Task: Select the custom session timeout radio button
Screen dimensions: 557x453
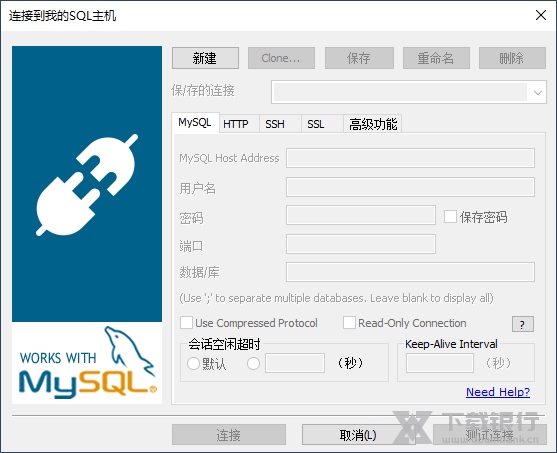Action: [x=254, y=363]
